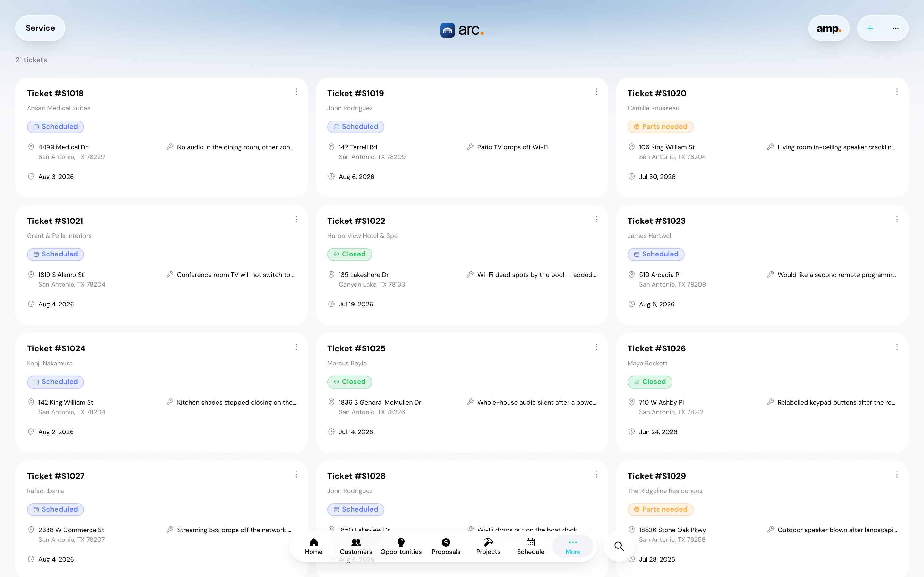Go to Home in bottom navigation
The height and width of the screenshot is (577, 924).
313,546
